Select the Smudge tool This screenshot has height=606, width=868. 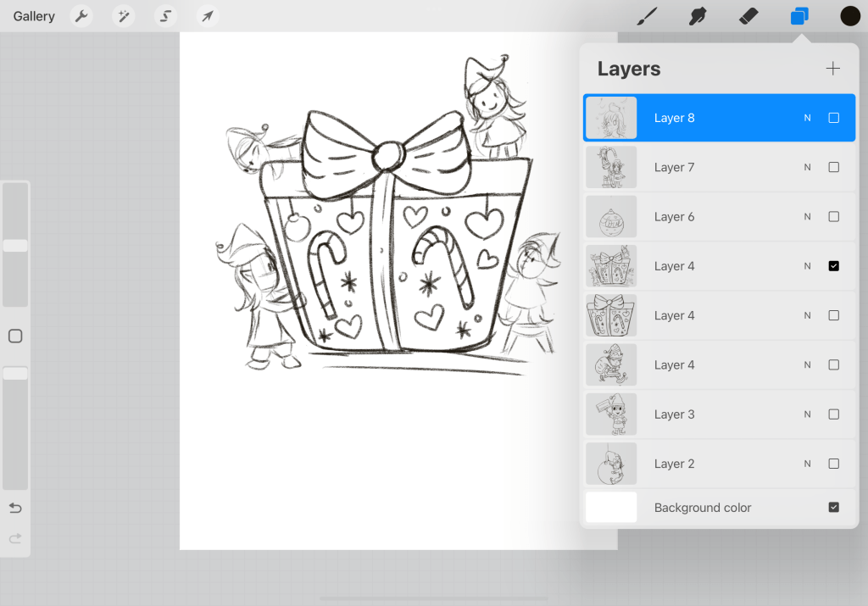[x=697, y=15]
